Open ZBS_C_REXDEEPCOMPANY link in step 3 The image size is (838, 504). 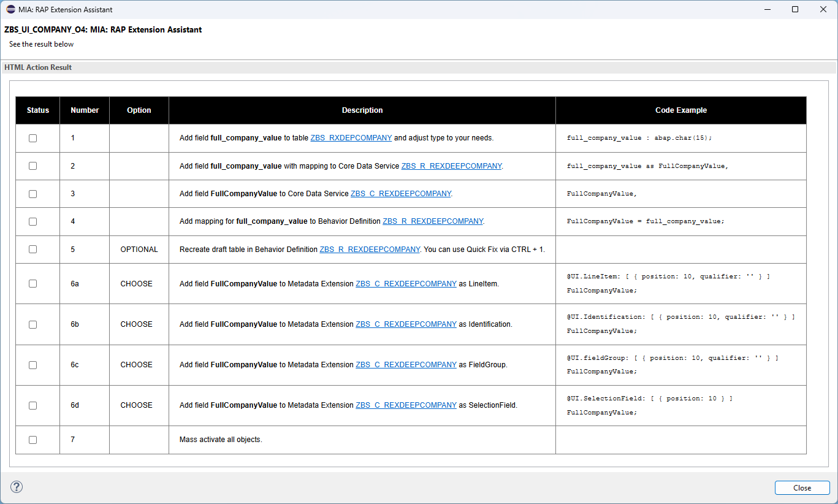[x=401, y=194]
